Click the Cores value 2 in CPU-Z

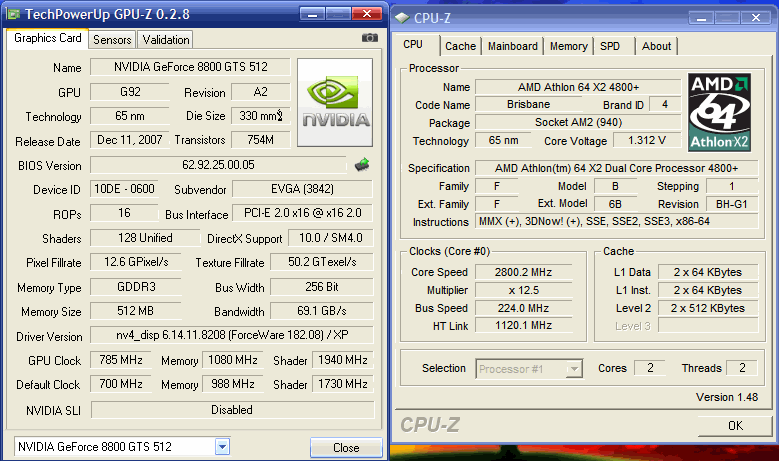[650, 368]
